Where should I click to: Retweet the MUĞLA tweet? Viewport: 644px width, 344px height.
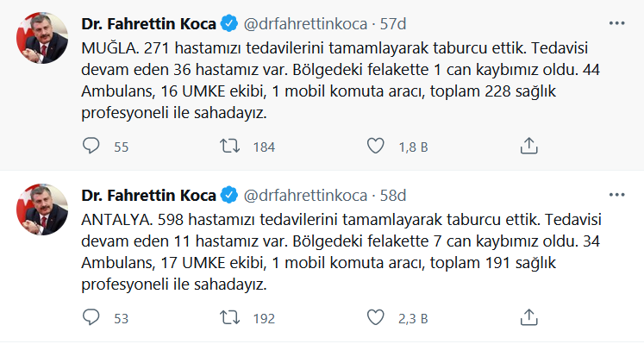[x=229, y=146]
